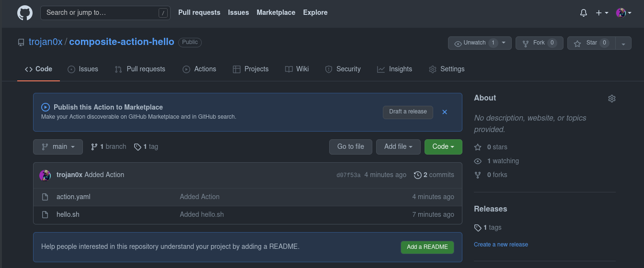Screen dimensions: 644x268
Task: Click Draft a release button
Action: [408, 112]
